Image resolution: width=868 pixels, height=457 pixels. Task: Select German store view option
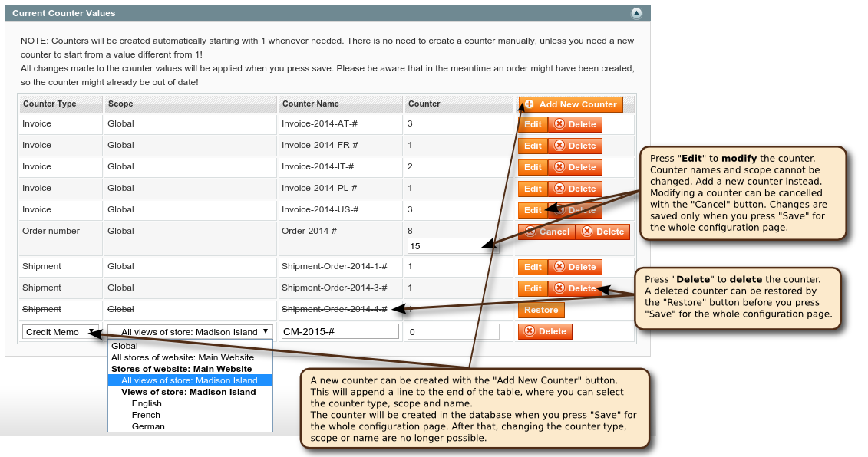click(x=148, y=426)
